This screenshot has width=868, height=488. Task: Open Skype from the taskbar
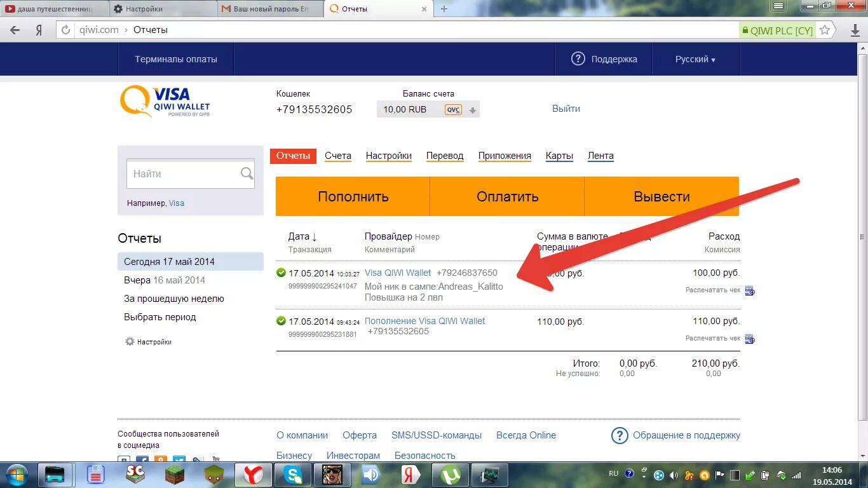(292, 475)
